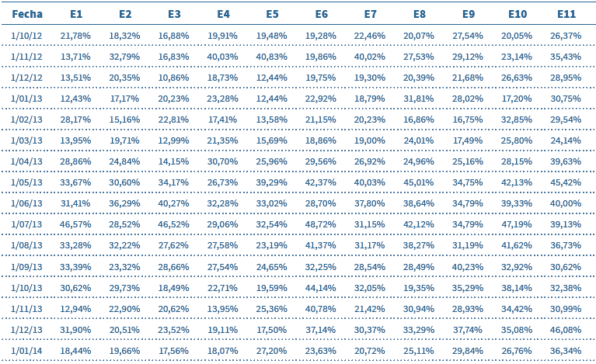Select the 40,27% cell in E3

[174, 203]
